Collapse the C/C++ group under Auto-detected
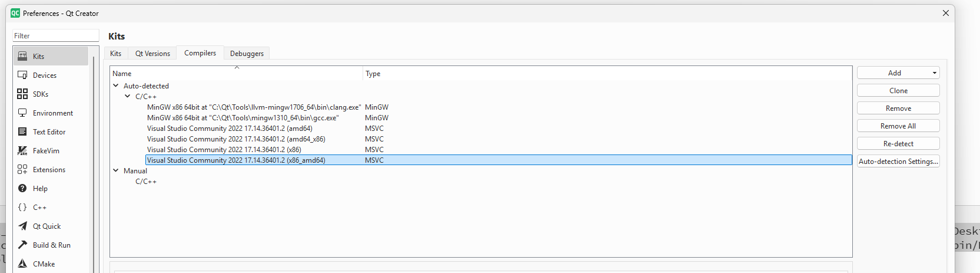This screenshot has height=273, width=980. click(x=128, y=96)
